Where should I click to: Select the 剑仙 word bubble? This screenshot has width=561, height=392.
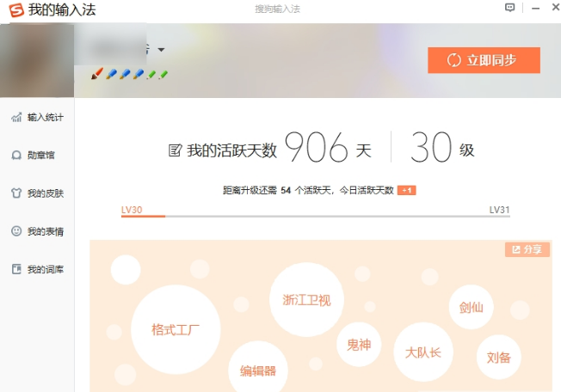point(472,307)
